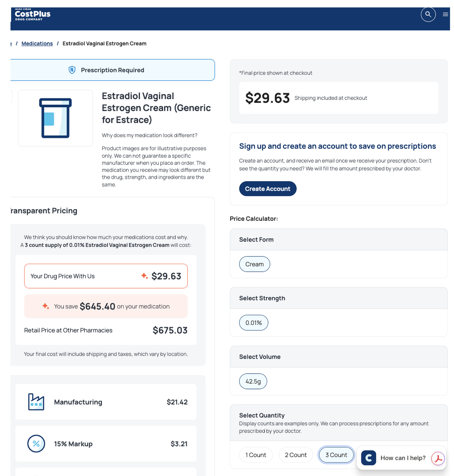
Task: Click the 15% Markup percent icon
Action: (36, 444)
